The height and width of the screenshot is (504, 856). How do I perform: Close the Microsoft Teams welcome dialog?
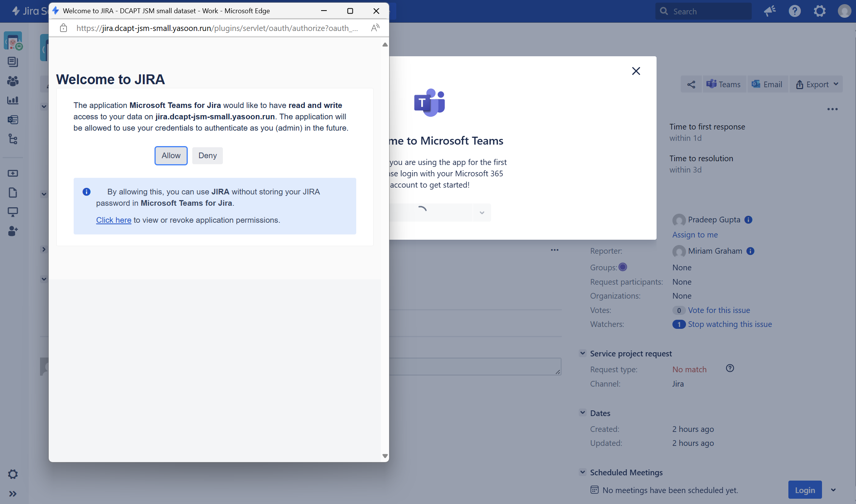[636, 71]
